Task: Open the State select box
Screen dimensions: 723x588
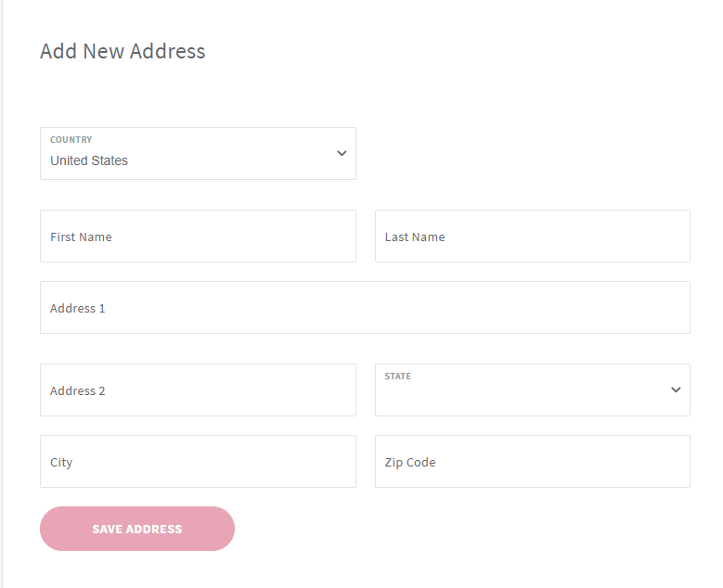Action: [x=533, y=390]
